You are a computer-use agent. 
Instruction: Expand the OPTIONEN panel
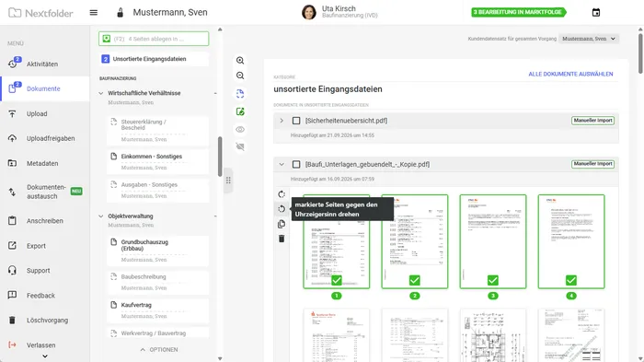coord(159,350)
